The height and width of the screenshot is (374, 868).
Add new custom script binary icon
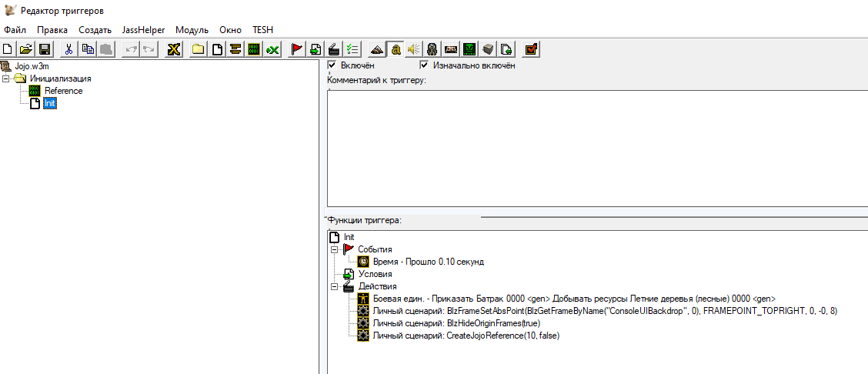pos(254,49)
